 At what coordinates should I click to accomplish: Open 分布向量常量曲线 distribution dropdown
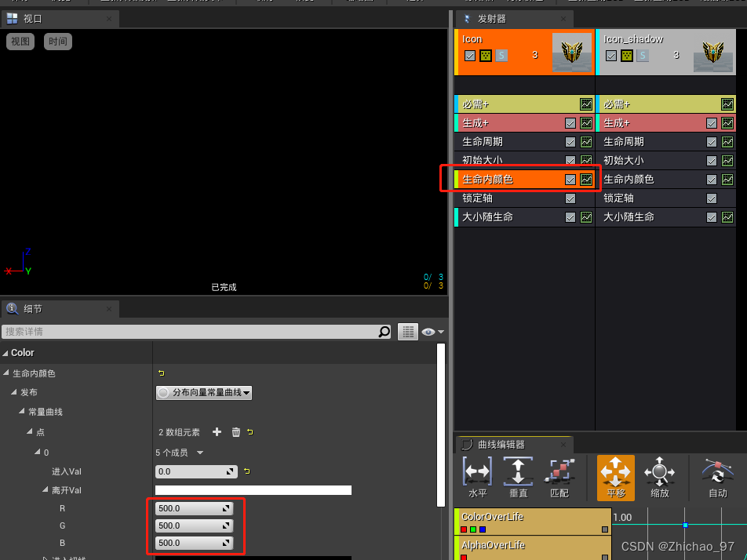204,393
